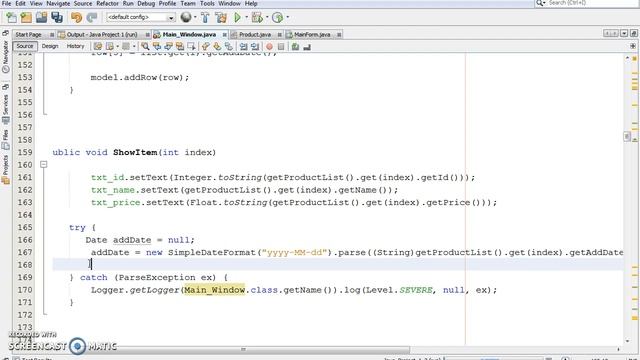Click the Undo arrow icon
640x360 pixels.
coord(76,17)
